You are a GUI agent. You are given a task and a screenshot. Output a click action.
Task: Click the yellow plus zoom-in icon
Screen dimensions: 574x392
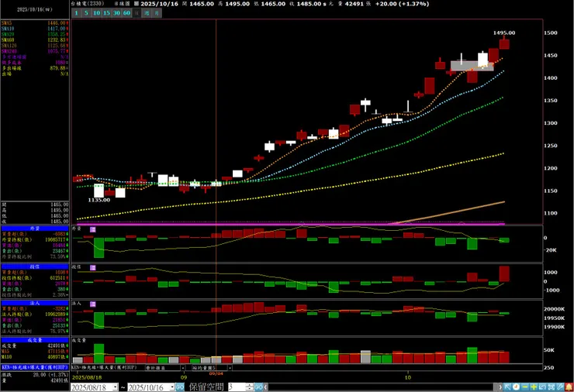(x=534, y=387)
